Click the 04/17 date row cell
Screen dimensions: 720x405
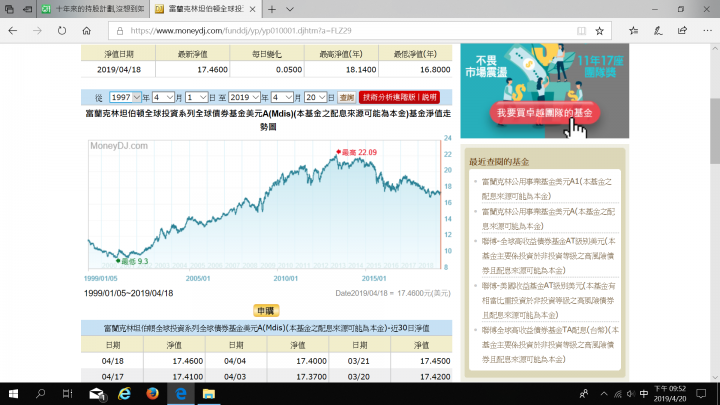112,377
